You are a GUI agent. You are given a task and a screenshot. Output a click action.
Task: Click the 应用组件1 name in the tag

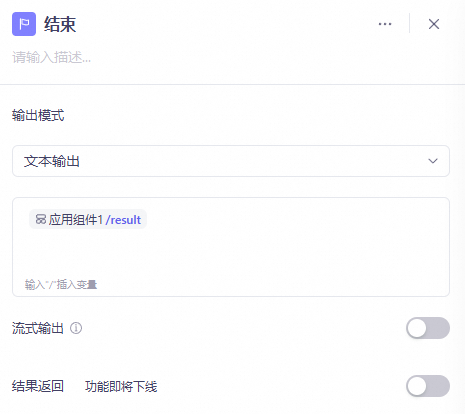pos(76,220)
